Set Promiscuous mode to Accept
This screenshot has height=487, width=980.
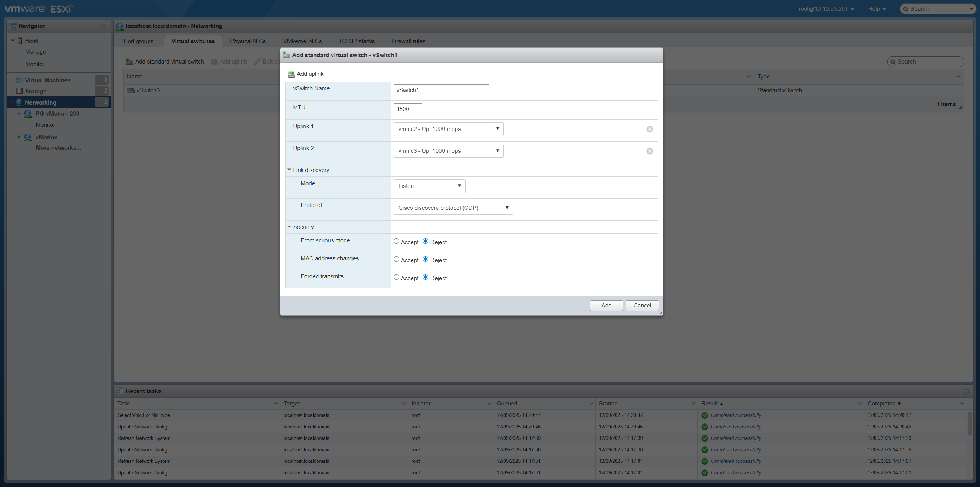[396, 241]
